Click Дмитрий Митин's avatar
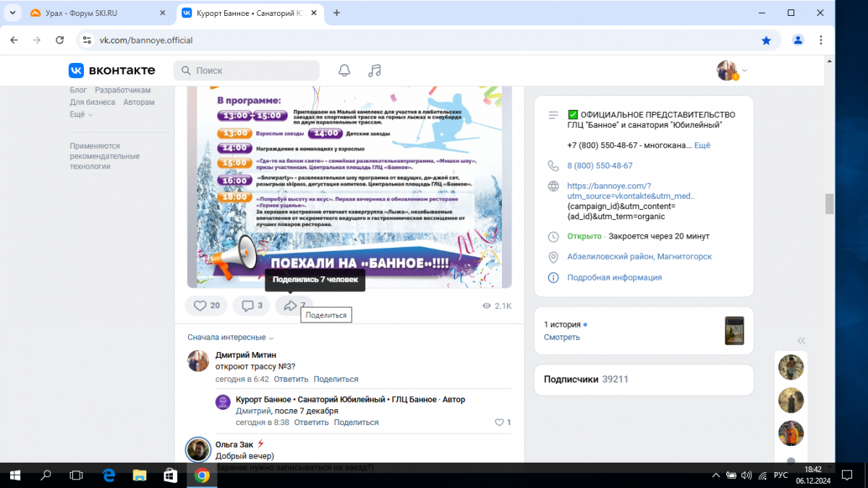The image size is (868, 488). (x=198, y=361)
